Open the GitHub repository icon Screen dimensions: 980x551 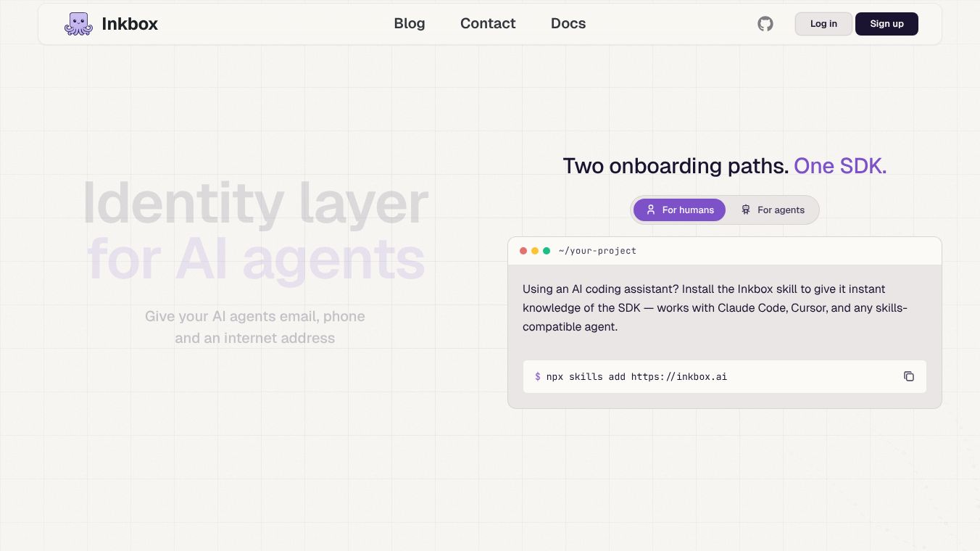pyautogui.click(x=765, y=24)
